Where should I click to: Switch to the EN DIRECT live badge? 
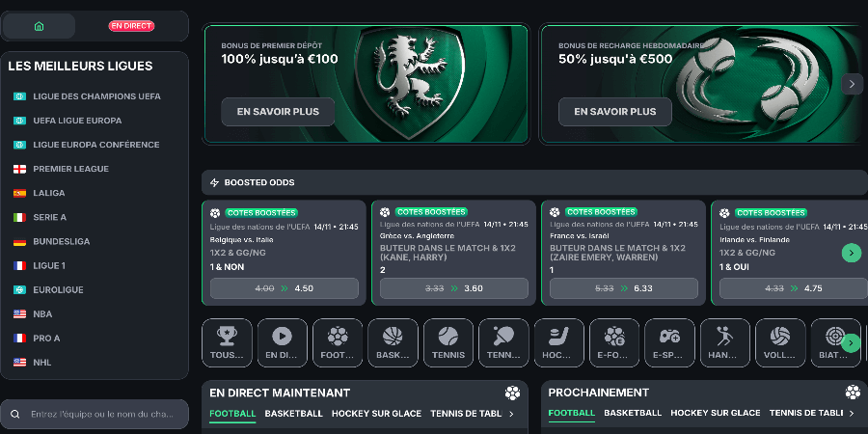131,26
